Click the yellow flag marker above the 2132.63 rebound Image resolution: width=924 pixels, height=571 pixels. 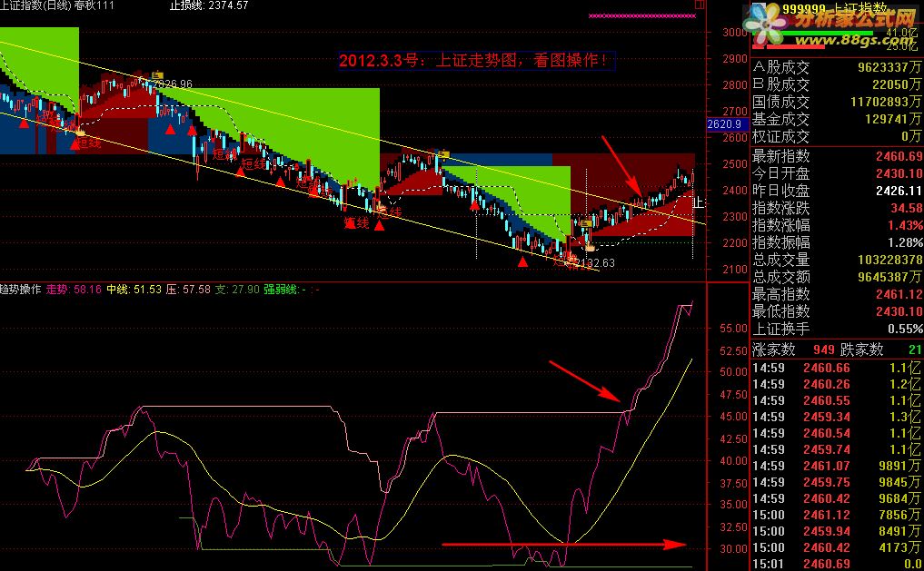(586, 223)
